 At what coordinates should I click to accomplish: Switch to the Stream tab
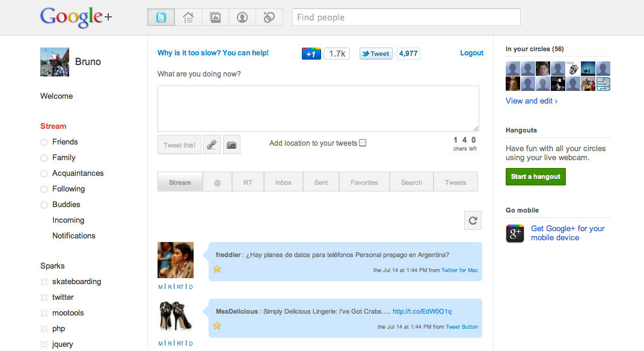(x=180, y=182)
